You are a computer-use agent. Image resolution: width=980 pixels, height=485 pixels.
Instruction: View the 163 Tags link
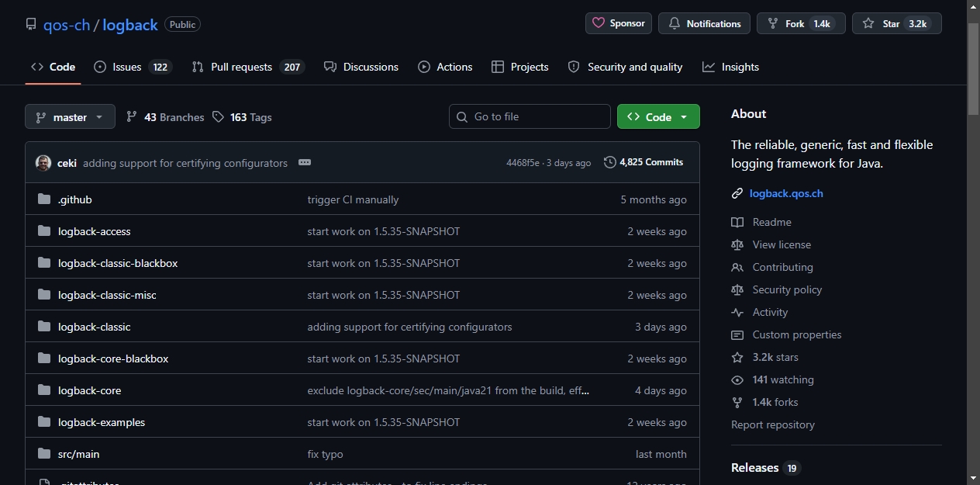242,117
